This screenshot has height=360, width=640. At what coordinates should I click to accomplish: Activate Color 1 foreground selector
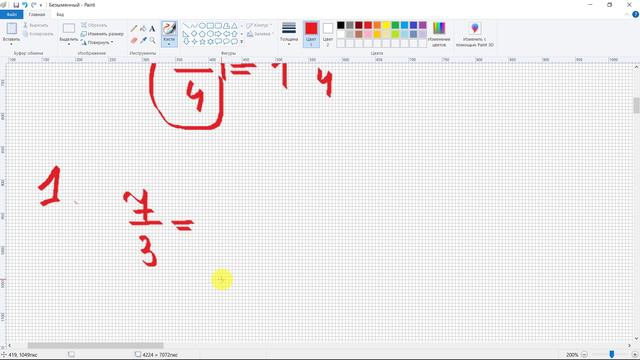click(311, 34)
